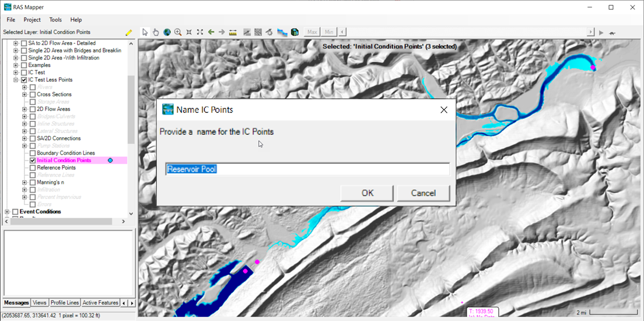Collapse the IC Test Less Points node

tap(16, 80)
